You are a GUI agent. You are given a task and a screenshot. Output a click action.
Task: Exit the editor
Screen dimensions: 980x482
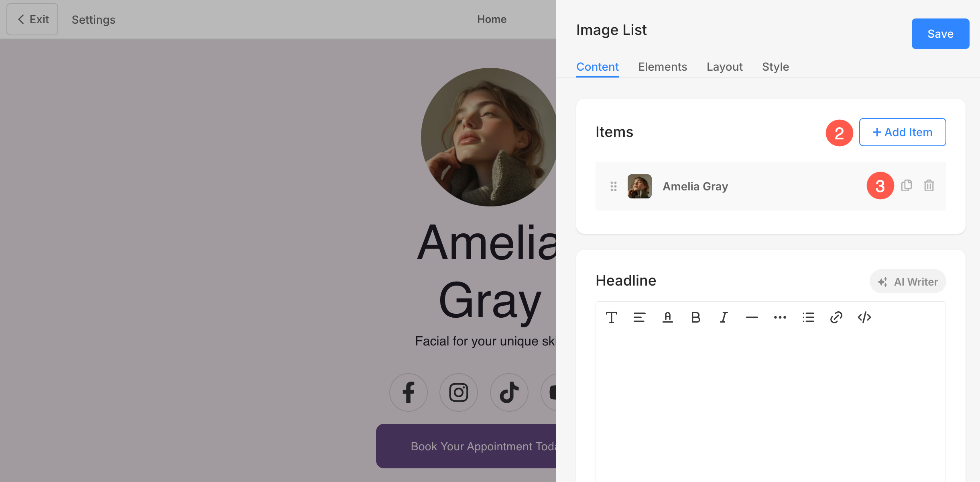[x=33, y=19]
